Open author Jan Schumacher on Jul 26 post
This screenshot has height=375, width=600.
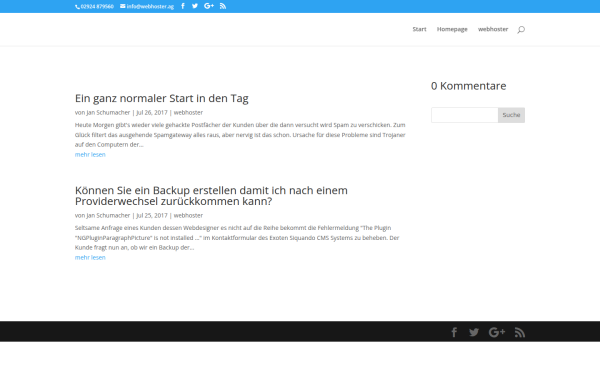point(108,112)
